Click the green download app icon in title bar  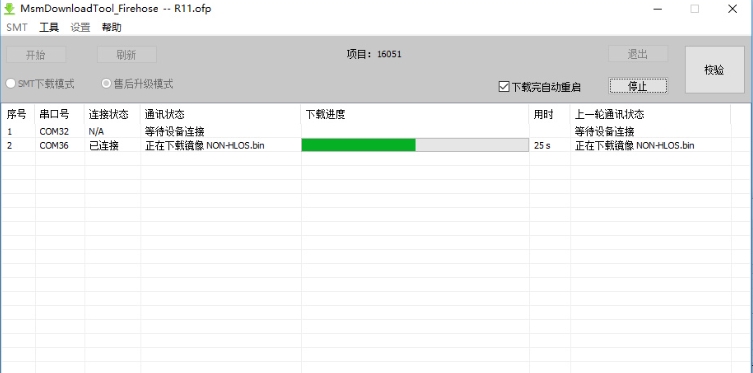9,9
